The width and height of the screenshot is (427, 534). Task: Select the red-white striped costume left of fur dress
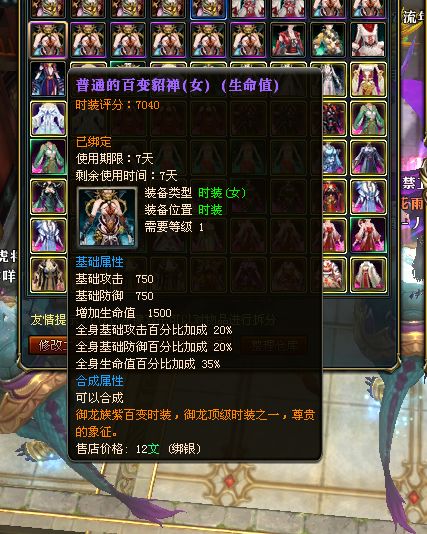(333, 274)
